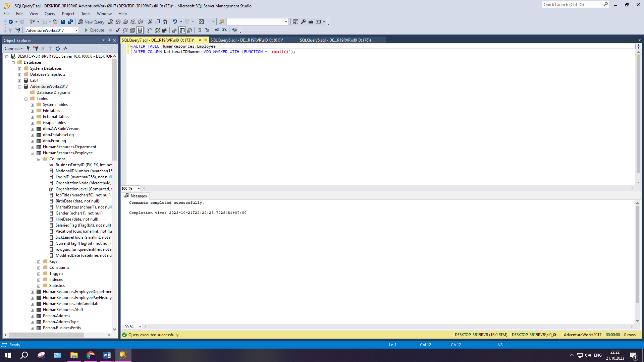Expand the Indexes folder
Image resolution: width=644 pixels, height=362 pixels.
pos(39,280)
